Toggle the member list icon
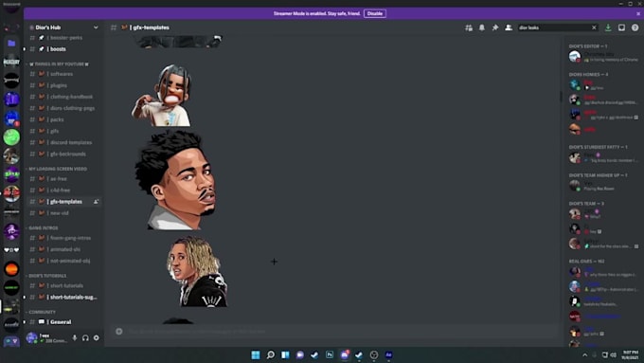The image size is (644, 363). [509, 27]
